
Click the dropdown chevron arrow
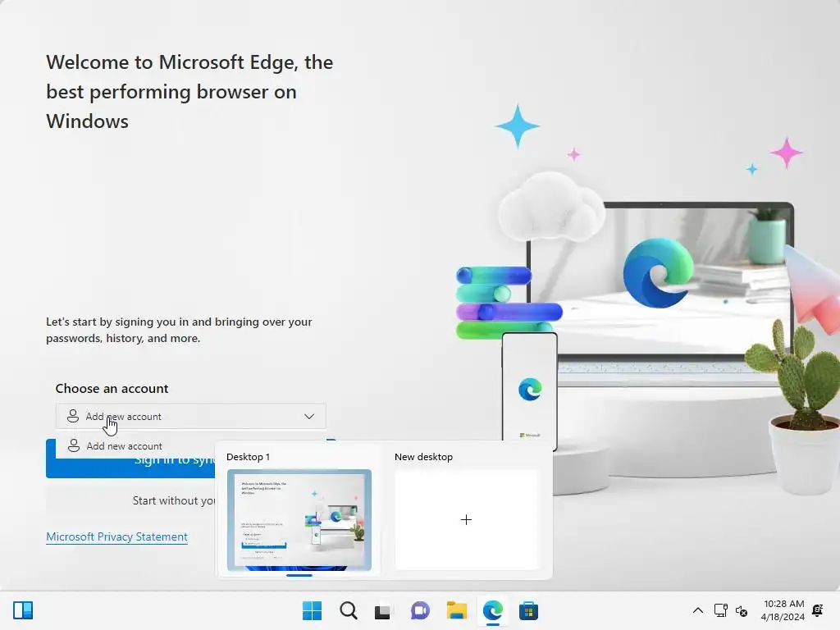click(x=309, y=416)
